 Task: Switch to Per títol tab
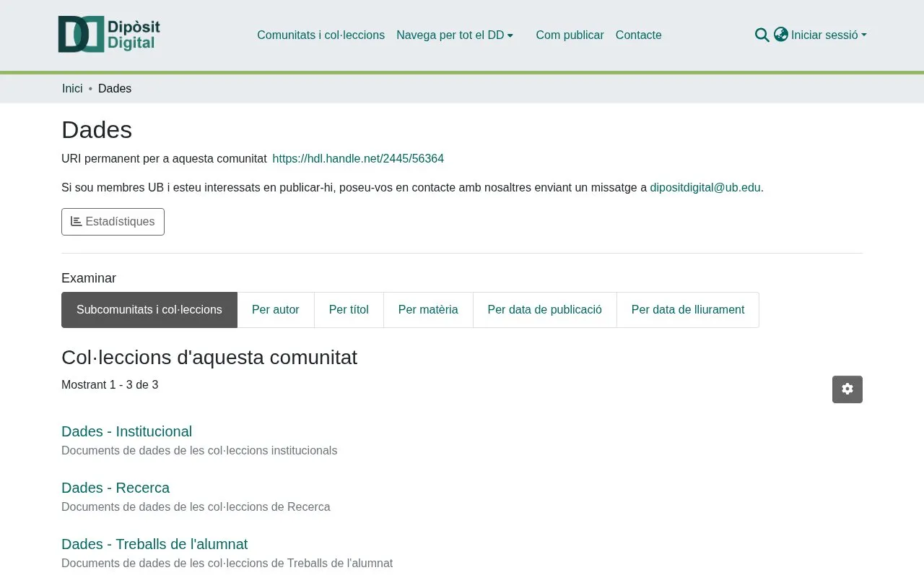point(349,310)
